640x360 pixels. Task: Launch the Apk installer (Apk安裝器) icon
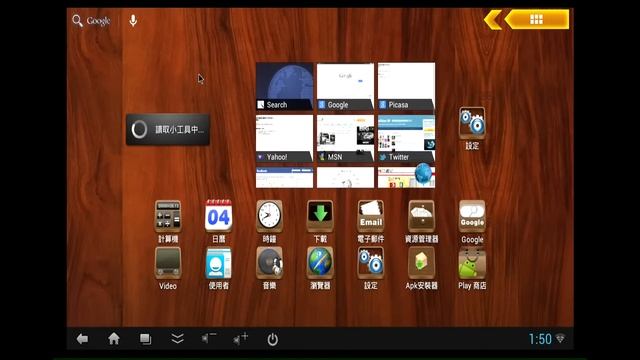click(x=421, y=263)
